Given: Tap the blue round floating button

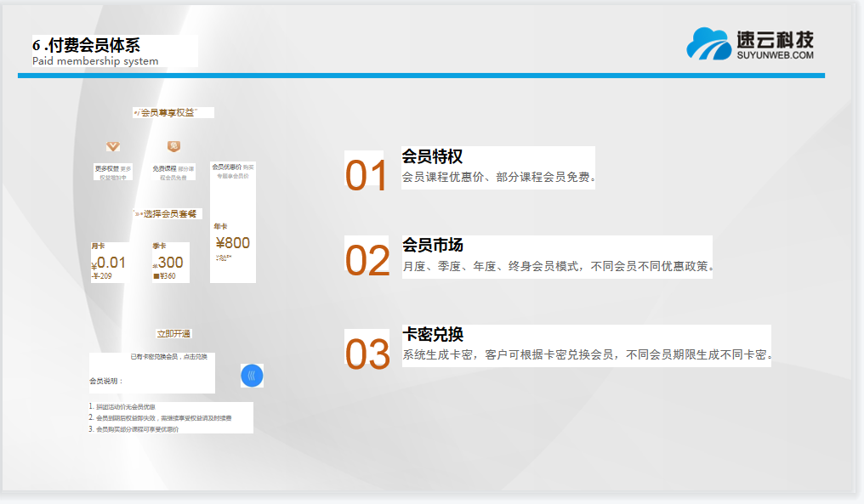Looking at the screenshot, I should pyautogui.click(x=252, y=375).
